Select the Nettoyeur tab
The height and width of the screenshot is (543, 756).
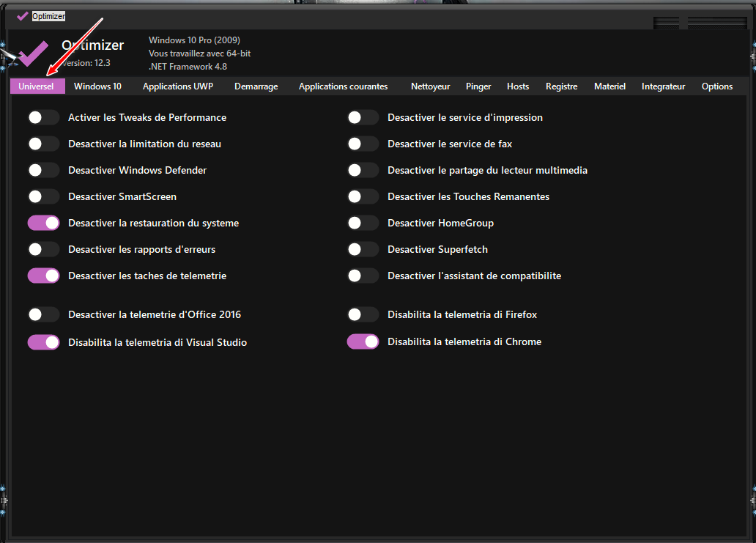click(x=430, y=86)
